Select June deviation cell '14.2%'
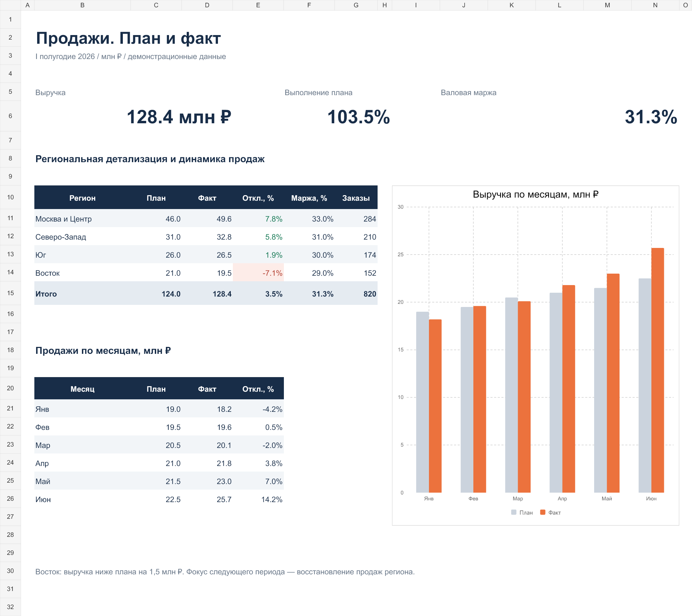 [x=258, y=499]
